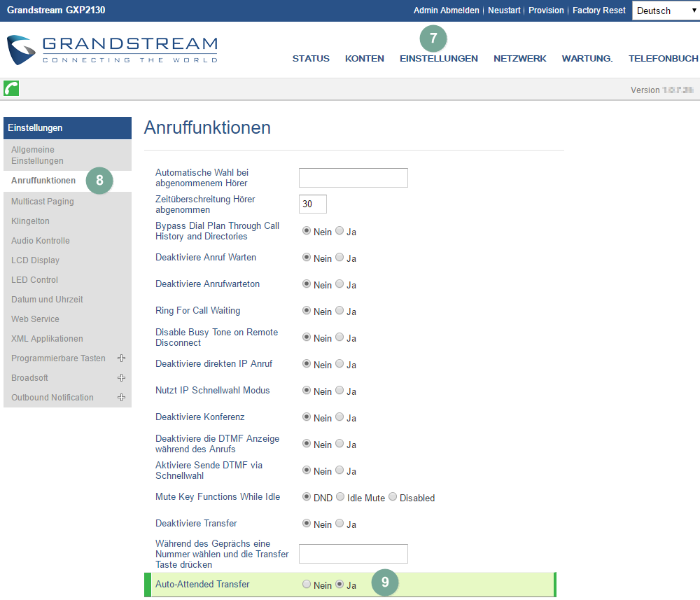Switch to the KONTEN menu
This screenshot has height=600, width=700.
click(364, 59)
